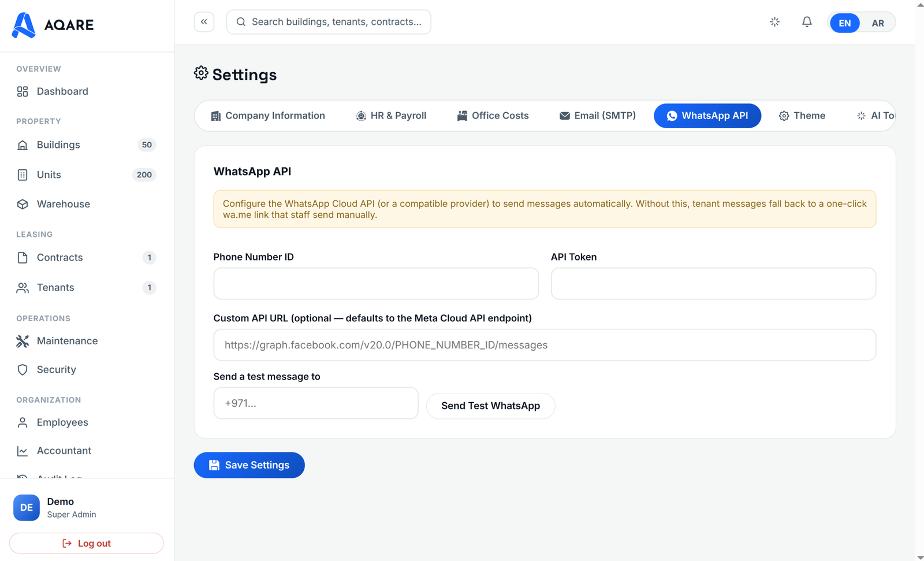
Task: Click the Contracts document icon
Action: [x=23, y=258]
